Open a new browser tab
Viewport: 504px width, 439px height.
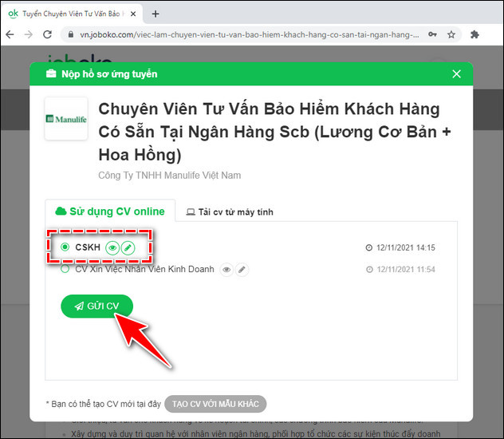(156, 14)
